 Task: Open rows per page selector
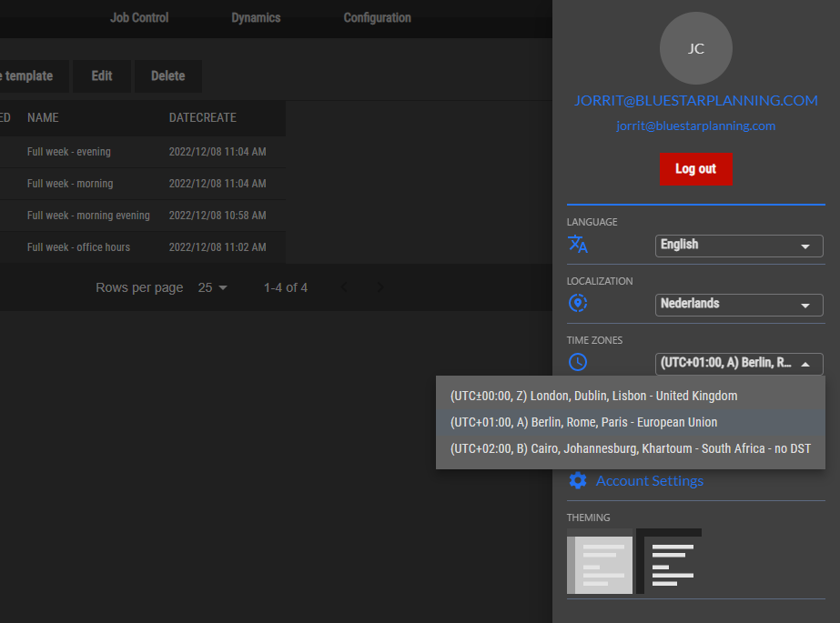pos(213,287)
